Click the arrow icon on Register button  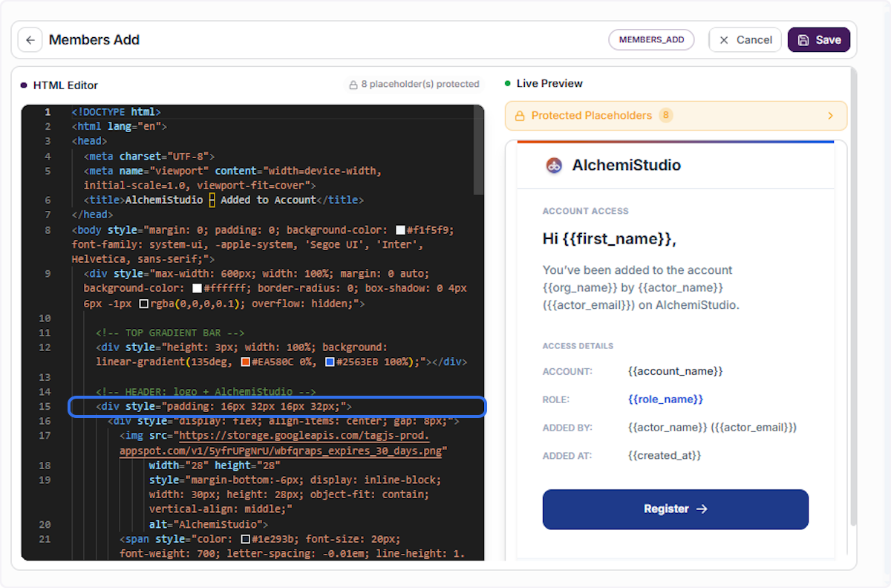(x=701, y=509)
